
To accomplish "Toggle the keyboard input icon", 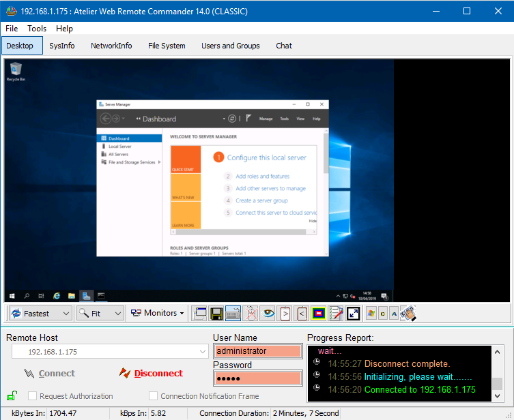I will (x=233, y=314).
